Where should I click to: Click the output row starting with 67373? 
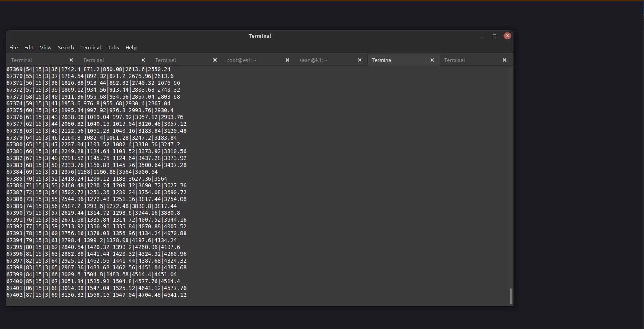pyautogui.click(x=93, y=97)
